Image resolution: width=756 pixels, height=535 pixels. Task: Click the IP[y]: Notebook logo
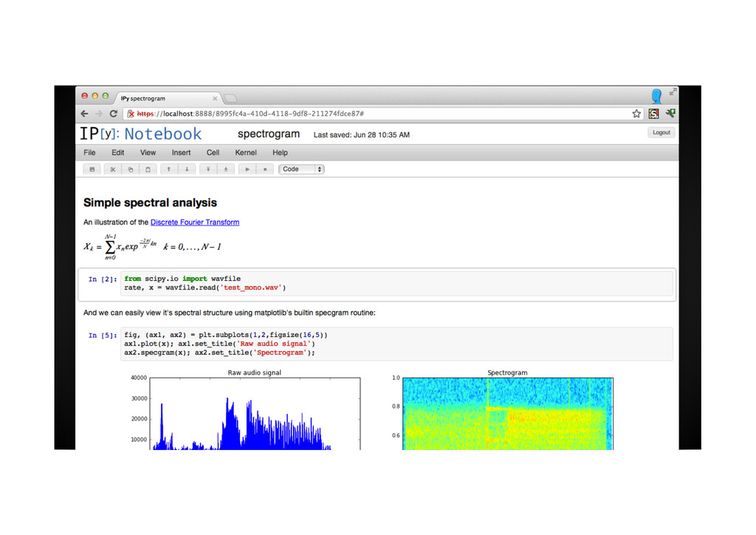pos(141,134)
